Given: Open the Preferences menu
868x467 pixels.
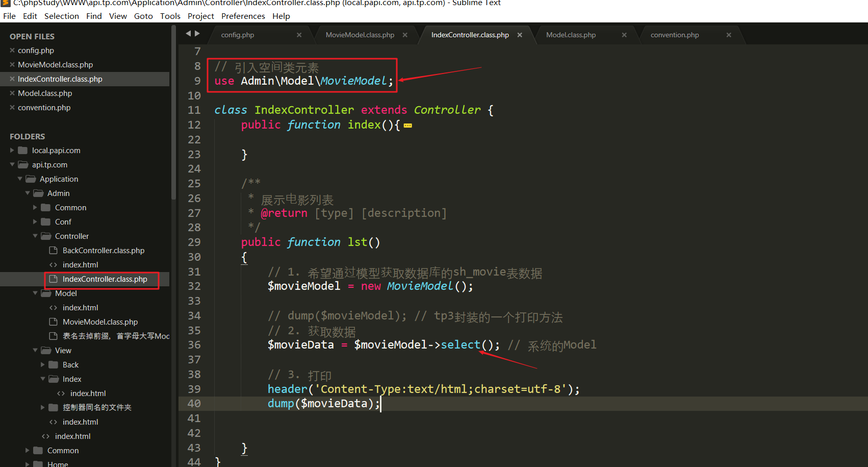Looking at the screenshot, I should point(243,16).
